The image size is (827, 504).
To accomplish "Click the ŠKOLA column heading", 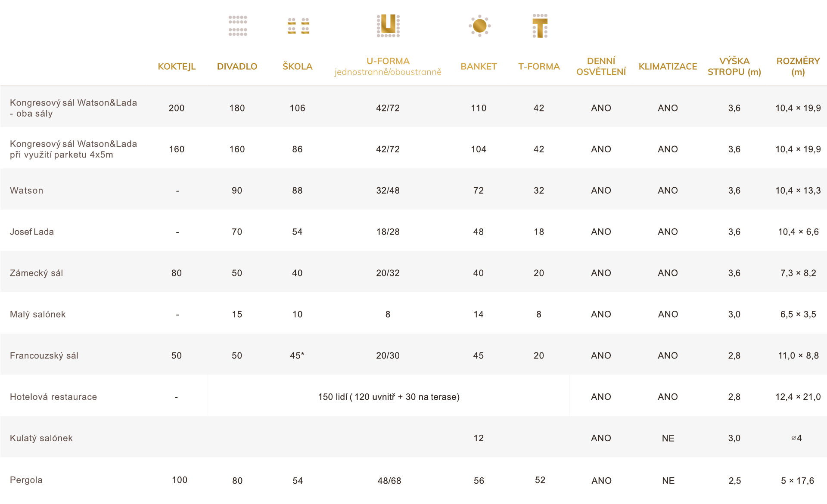I will pyautogui.click(x=297, y=67).
